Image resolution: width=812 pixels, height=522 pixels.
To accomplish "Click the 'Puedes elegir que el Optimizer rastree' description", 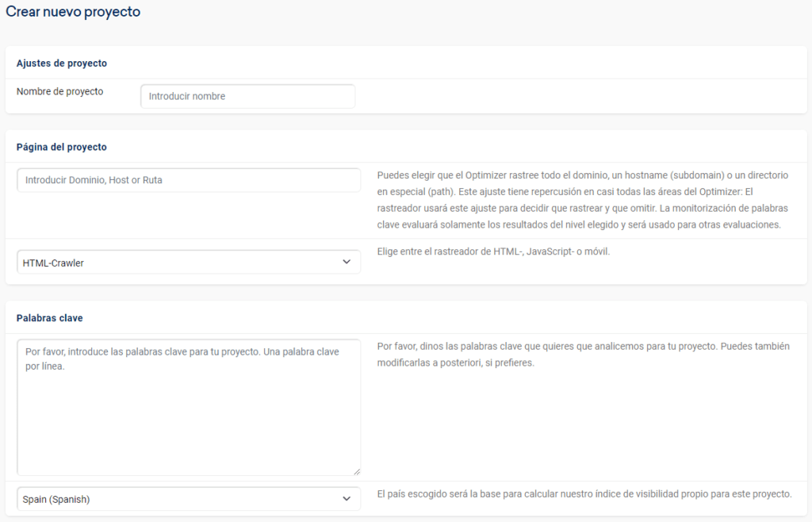I will 583,200.
